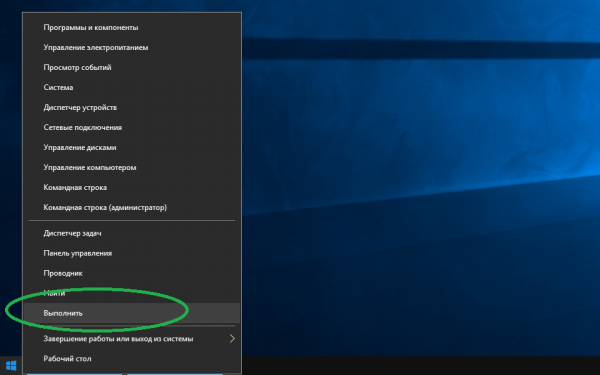The height and width of the screenshot is (375, 600).
Task: Start Диспетчер задач
Action: tap(132, 233)
